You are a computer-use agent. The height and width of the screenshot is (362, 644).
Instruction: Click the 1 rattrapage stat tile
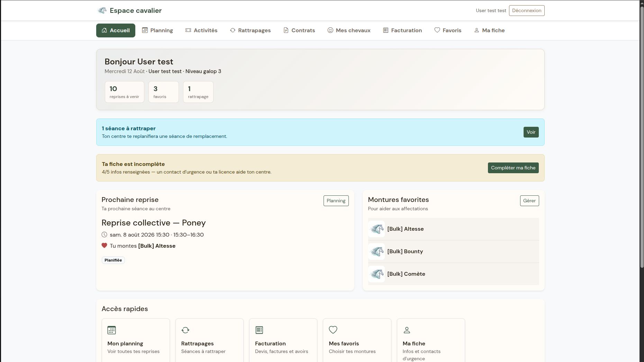(x=198, y=92)
